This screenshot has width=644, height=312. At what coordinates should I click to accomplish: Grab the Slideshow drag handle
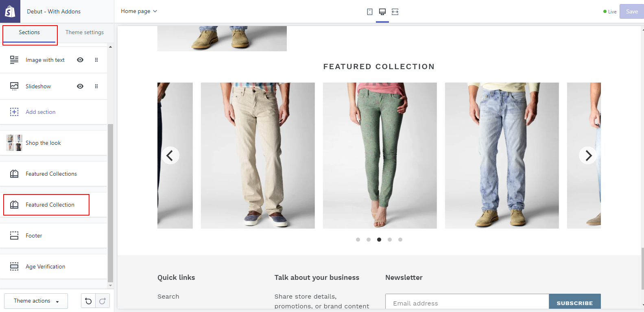[x=96, y=86]
